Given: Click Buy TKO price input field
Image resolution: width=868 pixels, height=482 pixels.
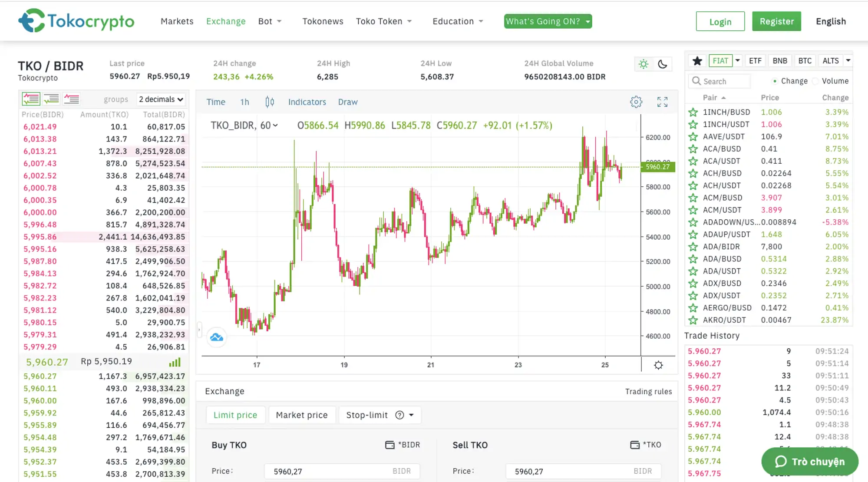Looking at the screenshot, I should [342, 471].
